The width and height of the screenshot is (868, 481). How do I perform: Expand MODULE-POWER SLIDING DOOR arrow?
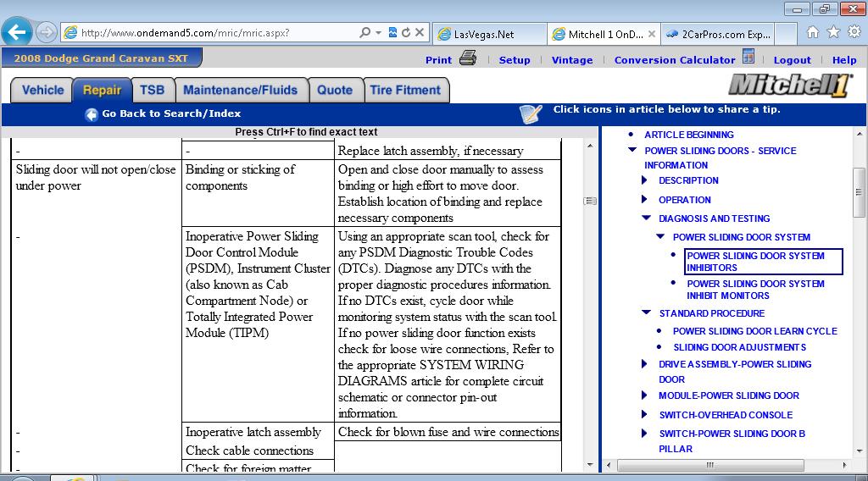(644, 395)
